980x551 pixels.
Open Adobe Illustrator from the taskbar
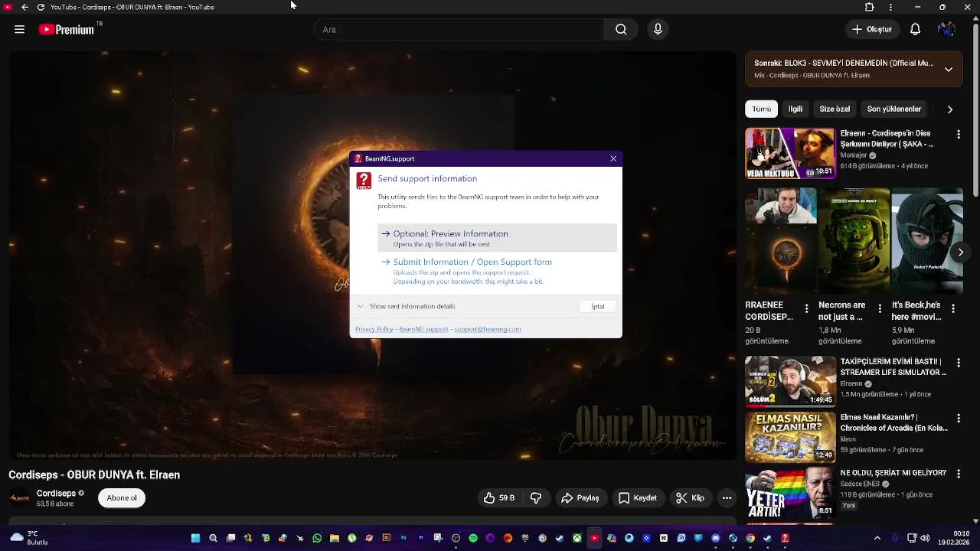tap(386, 538)
